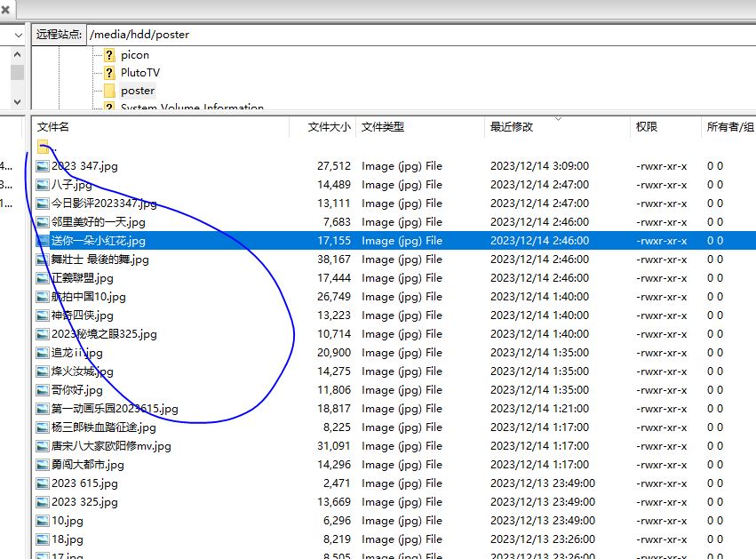756x559 pixels.
Task: Click the file icon of 烽火汝城.jpg
Action: pyautogui.click(x=43, y=371)
